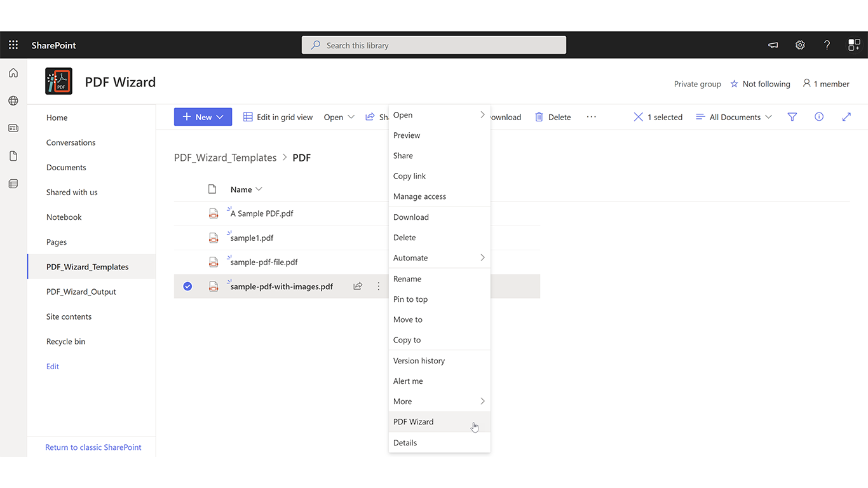Open the app launcher waffle icon
Viewport: 868px width, 488px height.
pyautogui.click(x=13, y=45)
